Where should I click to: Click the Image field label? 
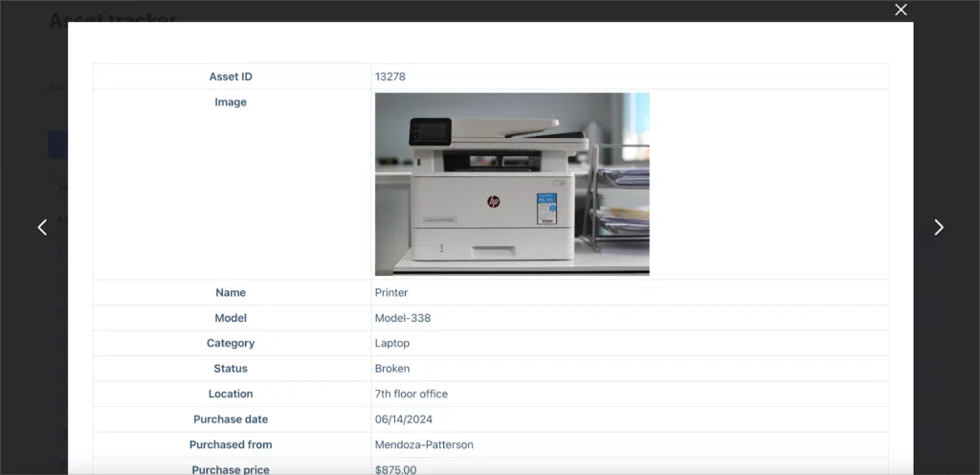click(231, 102)
